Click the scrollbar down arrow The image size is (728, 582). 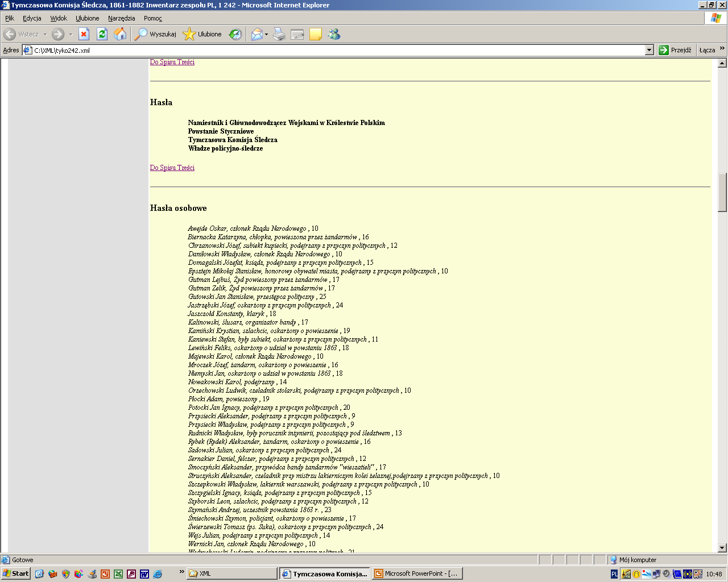pyautogui.click(x=722, y=548)
